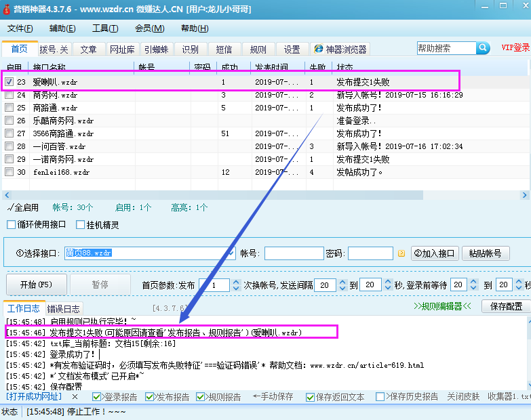Screen dimensions: 531x420
Task: Click the 接口名称 column header
Action: click(82, 67)
